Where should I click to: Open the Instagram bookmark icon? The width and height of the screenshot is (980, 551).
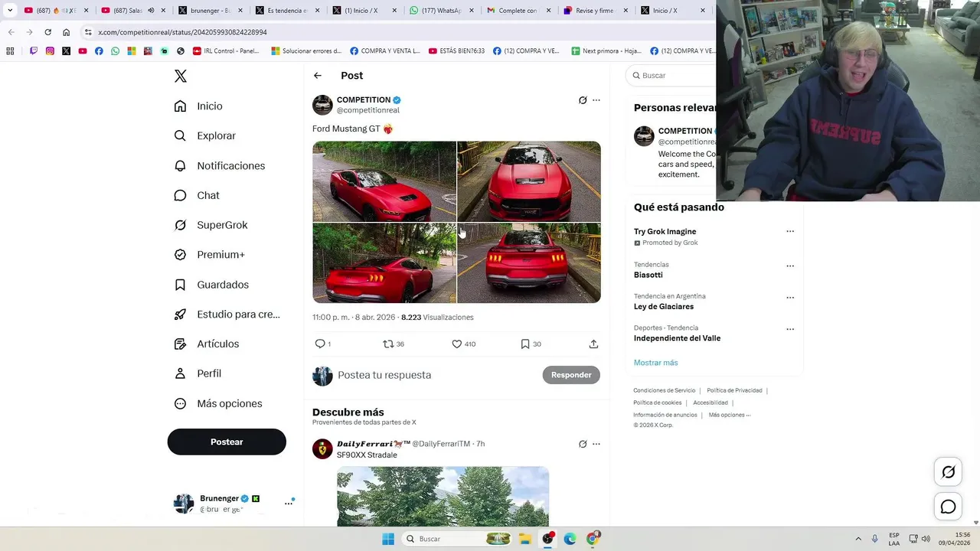[x=50, y=51]
